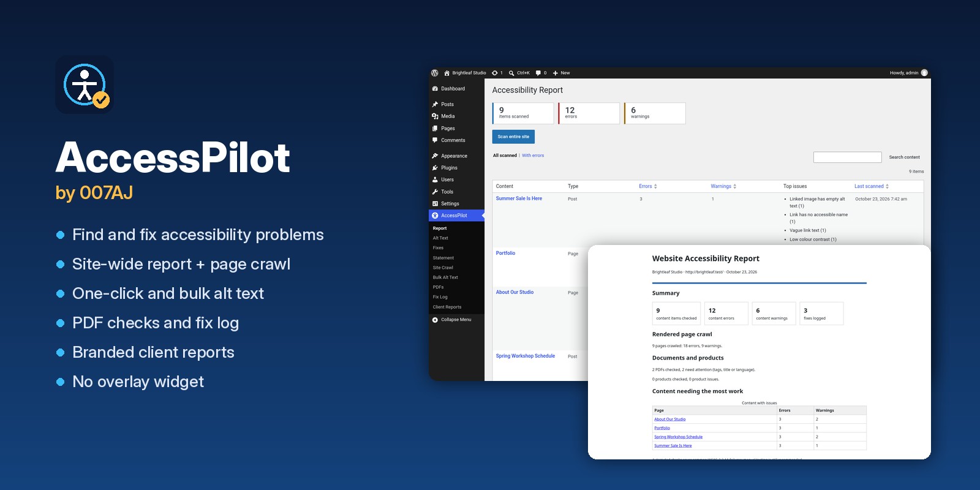The height and width of the screenshot is (490, 980).
Task: Open Summer Sale Is Here in admin table
Action: [x=519, y=198]
